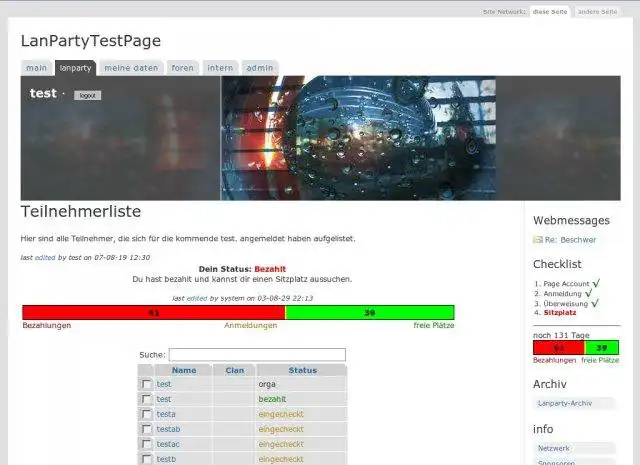This screenshot has height=465, width=640.
Task: Open the 'Re: Beschwer' webmessage
Action: click(x=570, y=240)
